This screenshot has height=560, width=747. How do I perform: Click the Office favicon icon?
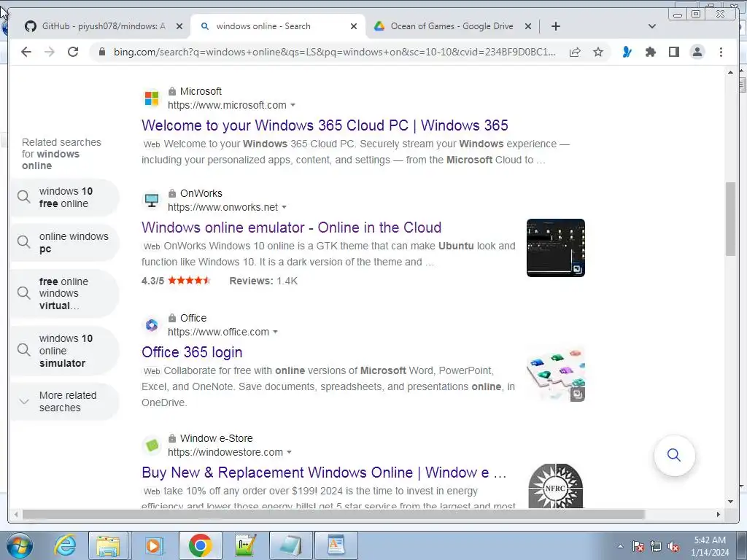pos(152,325)
